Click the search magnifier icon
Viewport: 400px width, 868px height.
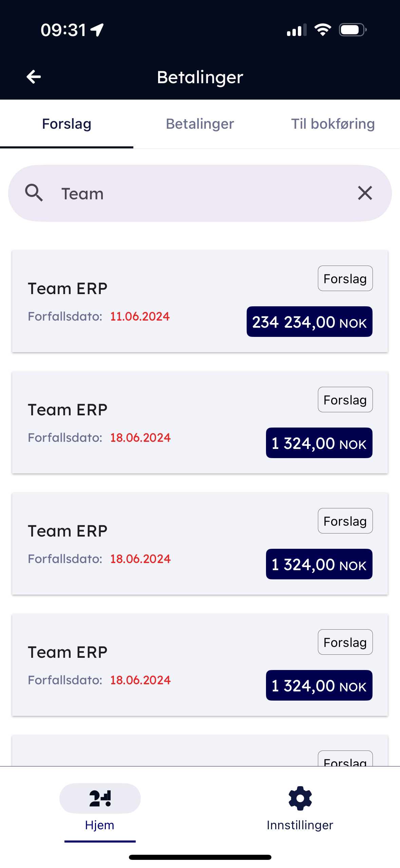(x=34, y=193)
